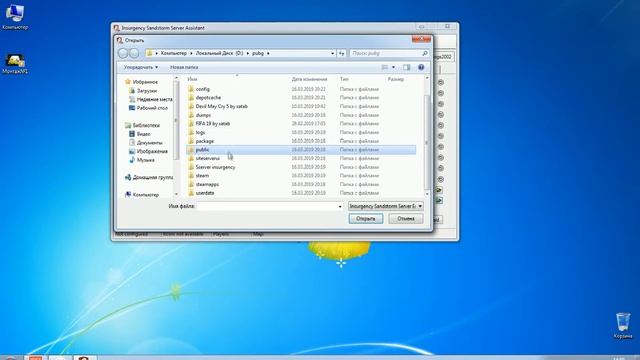Image resolution: width=640 pixels, height=360 pixels.
Task: Open the Документы library
Action: click(149, 142)
